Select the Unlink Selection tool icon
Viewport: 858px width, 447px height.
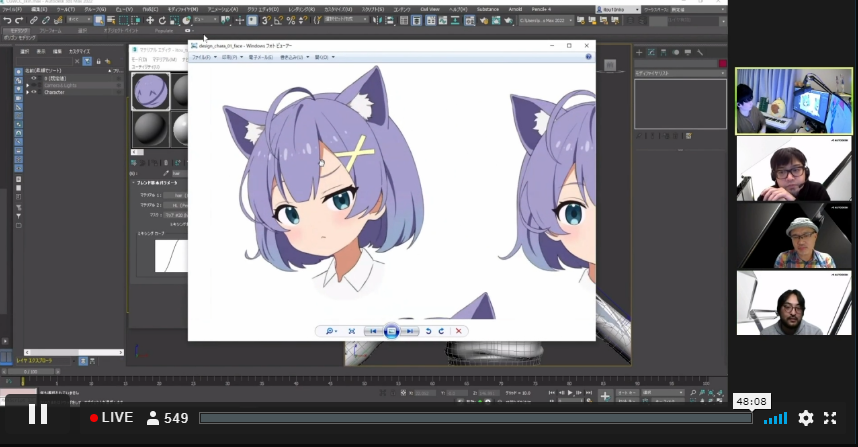(x=46, y=20)
